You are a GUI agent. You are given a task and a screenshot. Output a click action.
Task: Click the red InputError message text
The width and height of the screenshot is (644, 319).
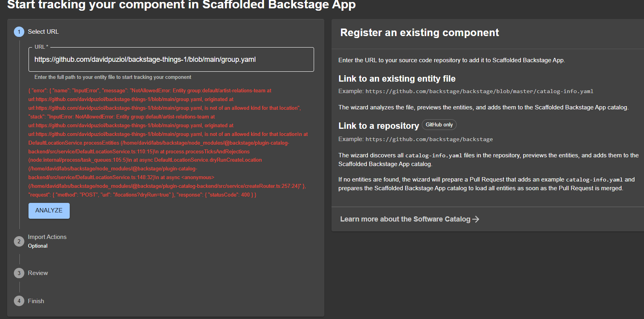(166, 143)
